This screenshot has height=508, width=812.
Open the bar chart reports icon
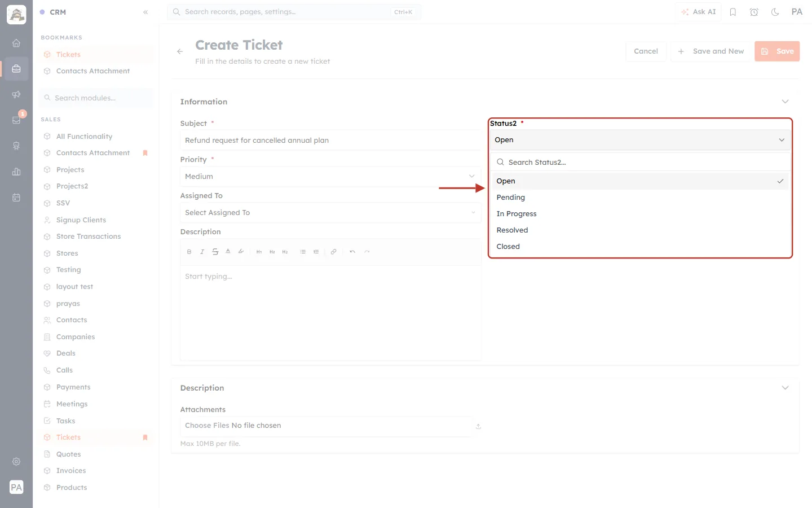click(16, 172)
